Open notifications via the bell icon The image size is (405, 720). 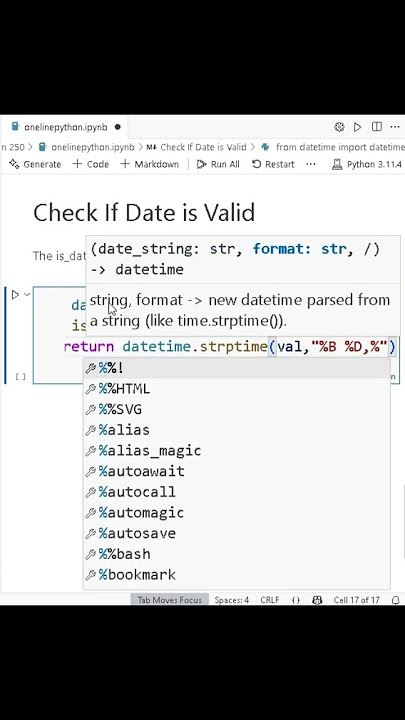[395, 600]
